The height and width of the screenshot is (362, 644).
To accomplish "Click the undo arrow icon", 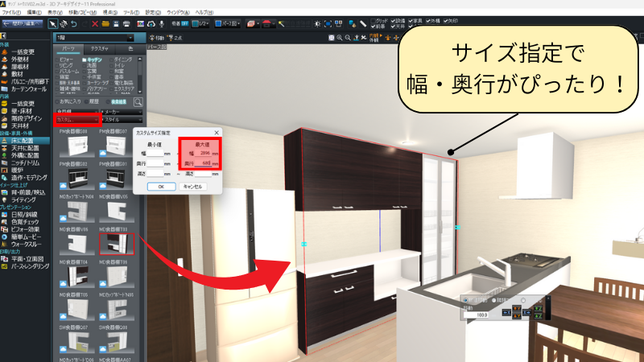I will point(74,24).
